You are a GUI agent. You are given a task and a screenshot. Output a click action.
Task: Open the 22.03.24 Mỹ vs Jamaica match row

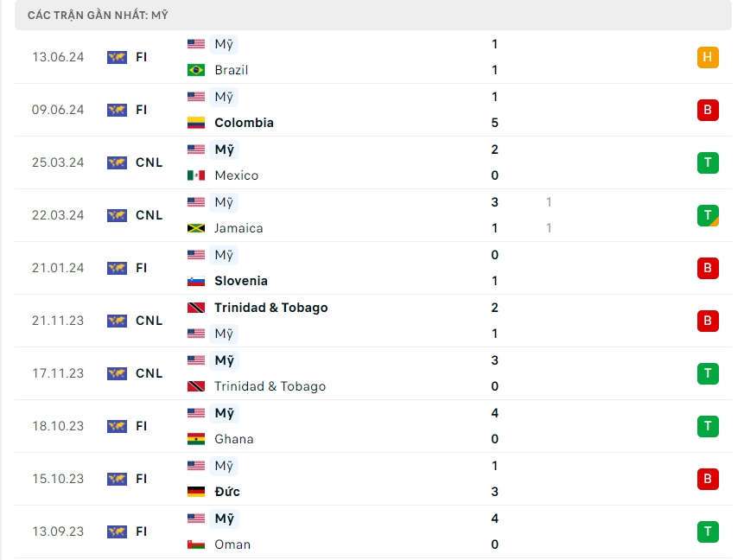tap(372, 215)
